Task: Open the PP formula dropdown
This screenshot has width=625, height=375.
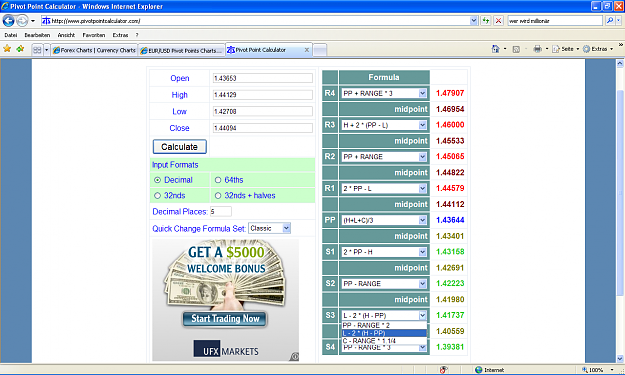Action: (384, 220)
